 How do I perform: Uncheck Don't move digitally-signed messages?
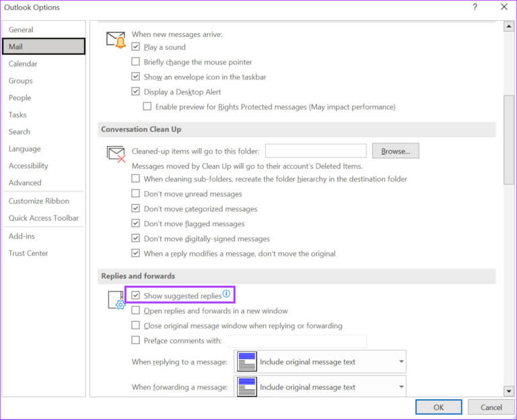135,238
